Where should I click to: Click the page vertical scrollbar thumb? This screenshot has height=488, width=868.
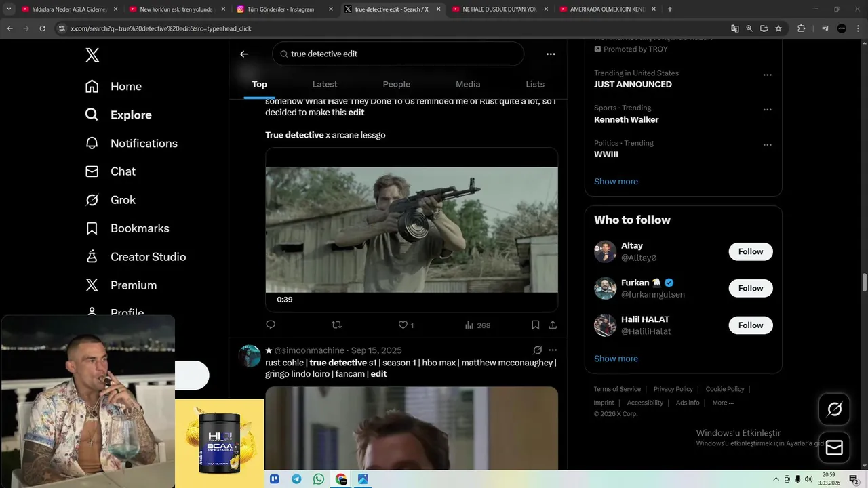coord(865,282)
